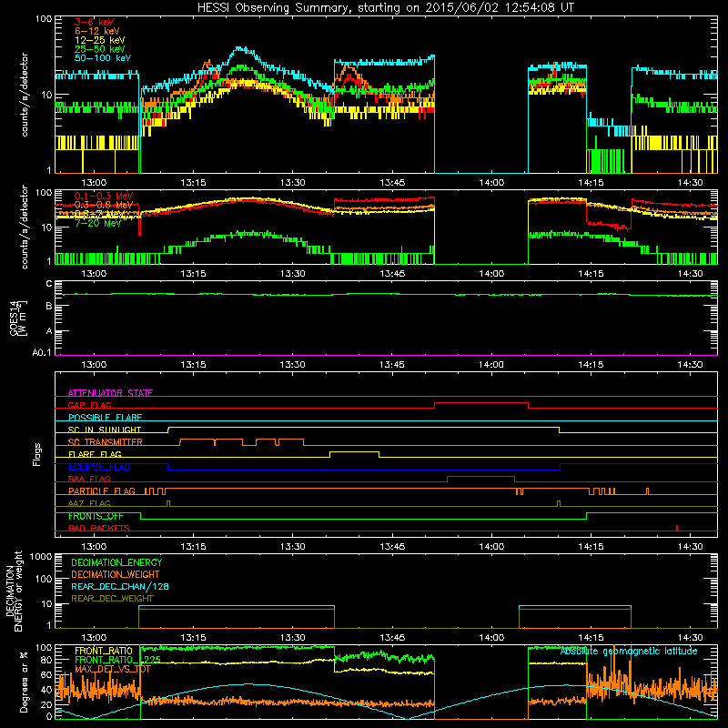
Task: Click the raised GAP_FLAG segment
Action: 481,402
